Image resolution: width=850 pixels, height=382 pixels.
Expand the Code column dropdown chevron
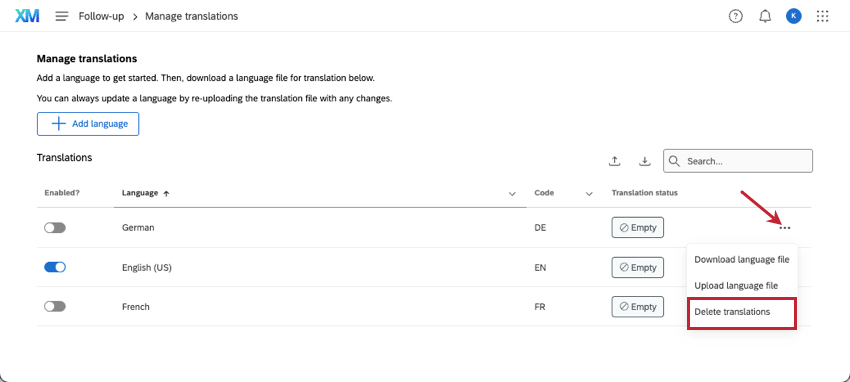pyautogui.click(x=589, y=193)
